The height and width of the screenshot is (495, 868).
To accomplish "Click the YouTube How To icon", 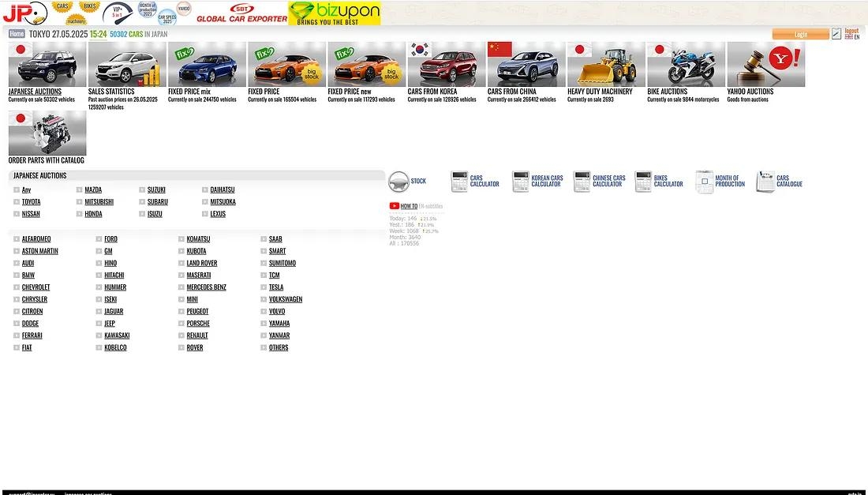I will click(394, 206).
